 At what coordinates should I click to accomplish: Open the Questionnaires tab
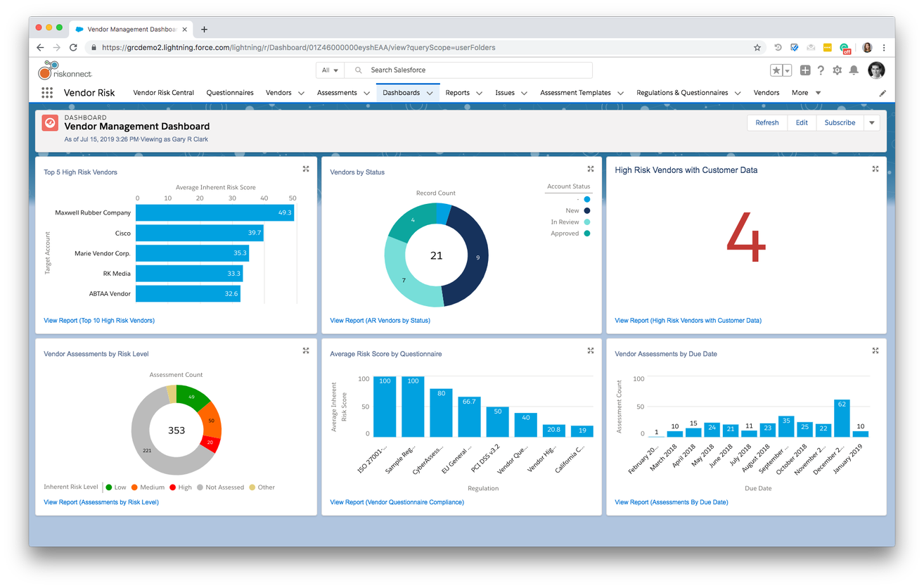tap(230, 93)
